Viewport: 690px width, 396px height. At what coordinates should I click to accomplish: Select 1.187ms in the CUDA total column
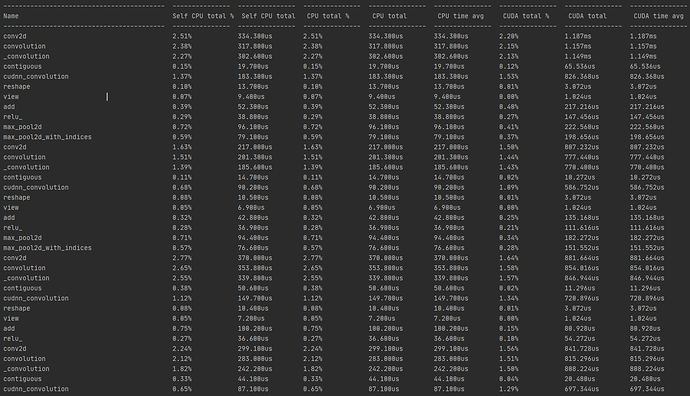tap(578, 36)
